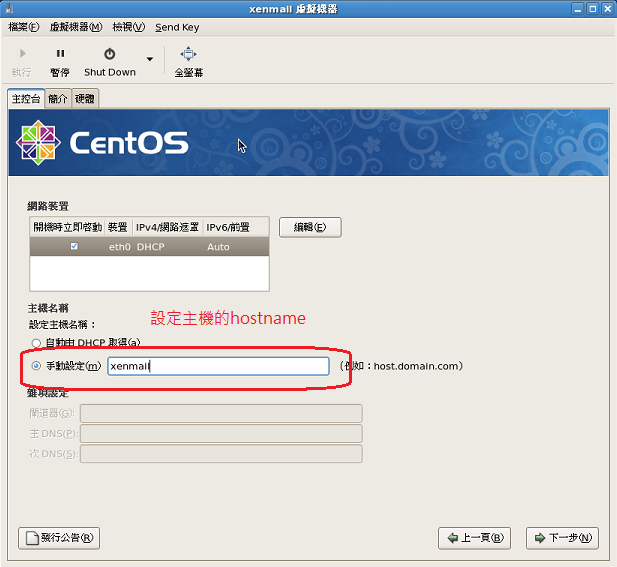Minimize the xenmail virtual machine window
Image resolution: width=617 pixels, height=567 pixels.
(578, 9)
